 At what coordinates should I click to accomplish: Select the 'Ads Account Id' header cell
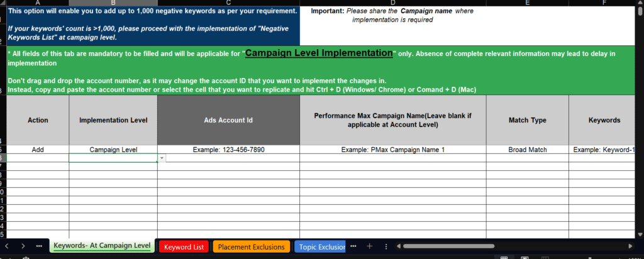tap(228, 120)
